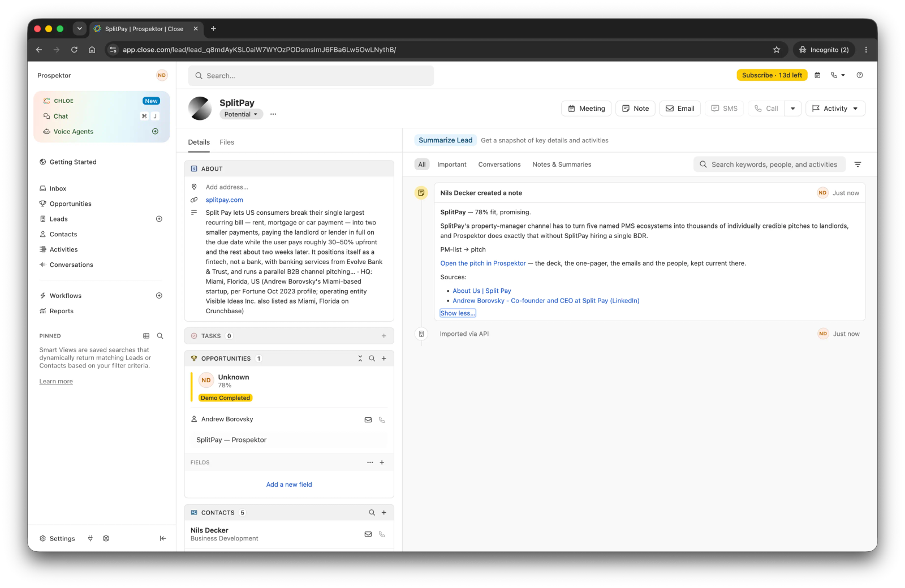Select the Notes & Summaries tab
The width and height of the screenshot is (905, 588).
(562, 165)
